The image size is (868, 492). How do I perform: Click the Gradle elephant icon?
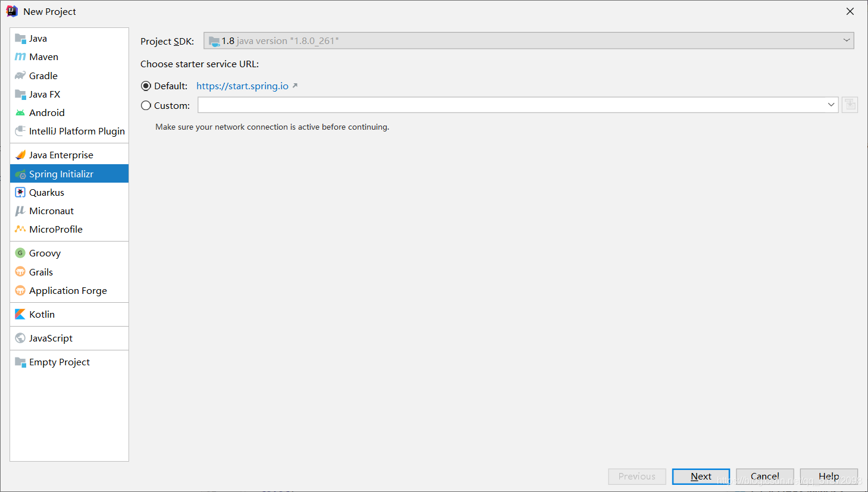(20, 76)
